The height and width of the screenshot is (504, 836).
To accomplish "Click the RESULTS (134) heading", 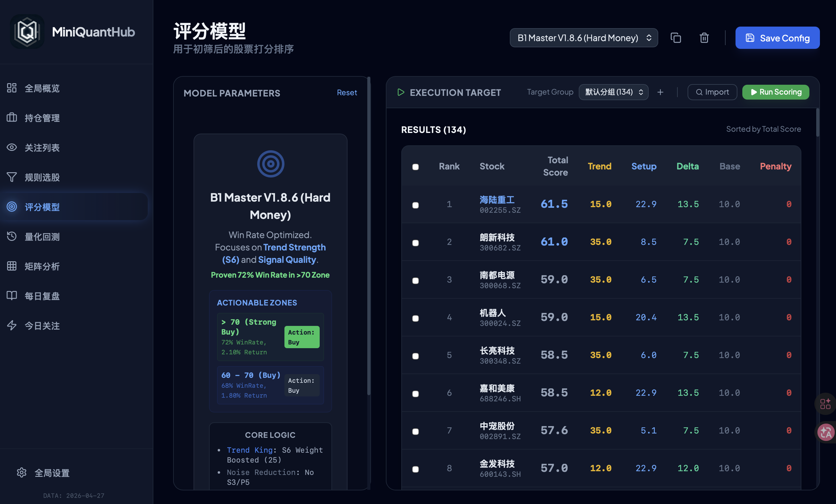I will [x=433, y=130].
